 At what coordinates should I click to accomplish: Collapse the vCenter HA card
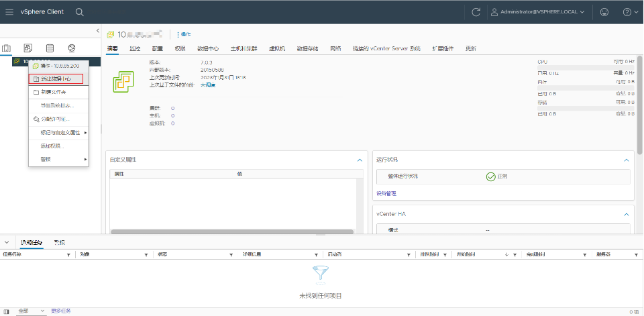click(627, 215)
